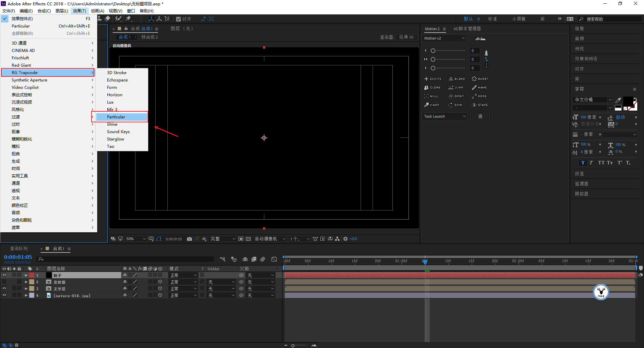644x348 pixels.
Task: Click the Motion 2 EXCITE tool icon
Action: tap(426, 79)
